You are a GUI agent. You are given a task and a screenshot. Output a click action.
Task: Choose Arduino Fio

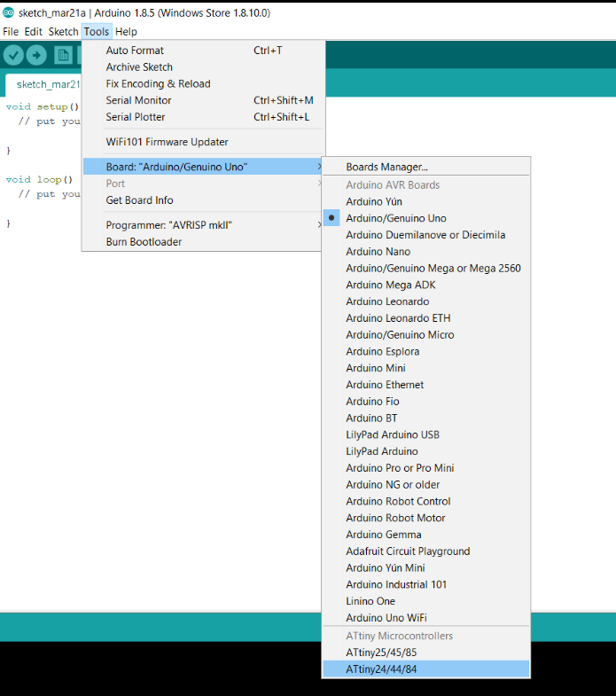click(426, 402)
